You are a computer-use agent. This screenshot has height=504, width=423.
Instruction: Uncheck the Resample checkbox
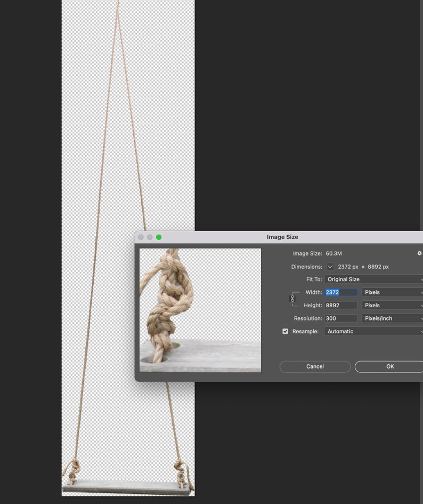point(285,331)
